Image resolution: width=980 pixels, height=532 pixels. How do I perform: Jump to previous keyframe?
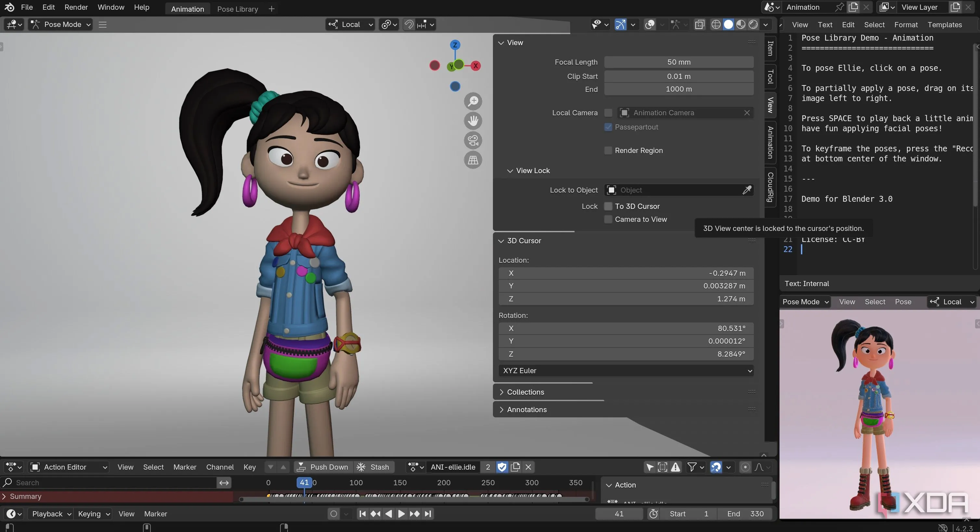(376, 514)
